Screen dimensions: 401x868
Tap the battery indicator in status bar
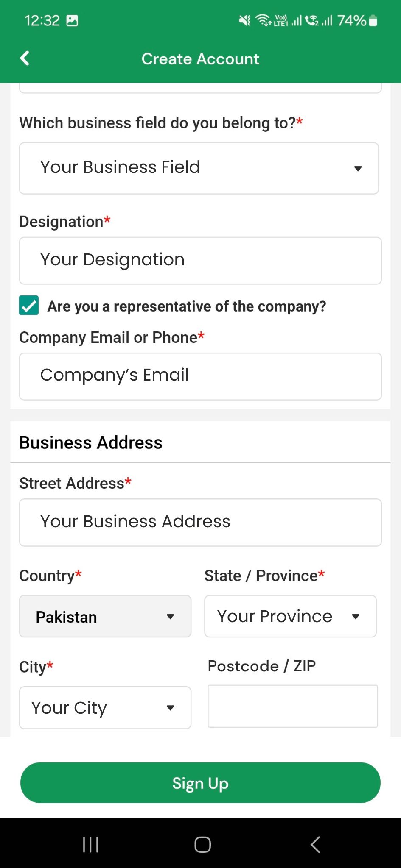click(373, 20)
